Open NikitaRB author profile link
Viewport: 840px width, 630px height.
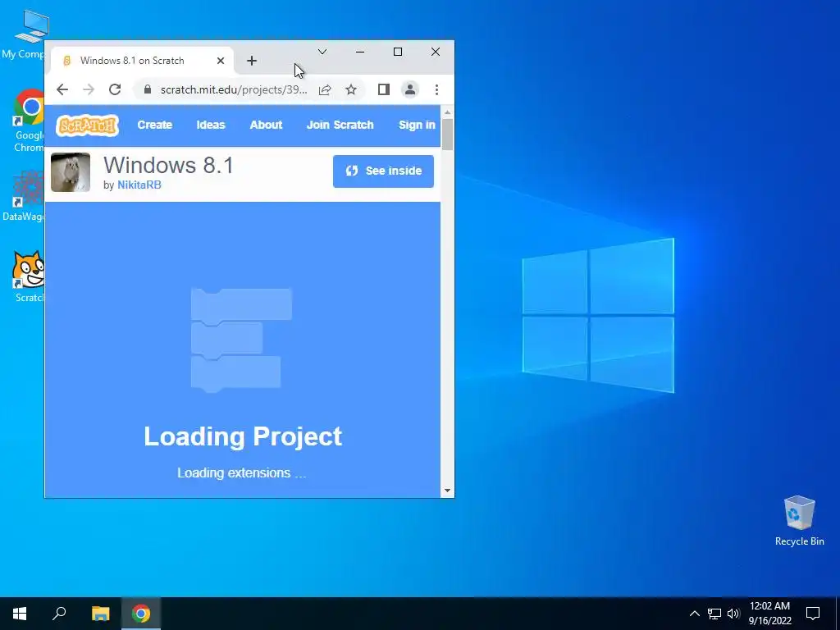pyautogui.click(x=139, y=185)
